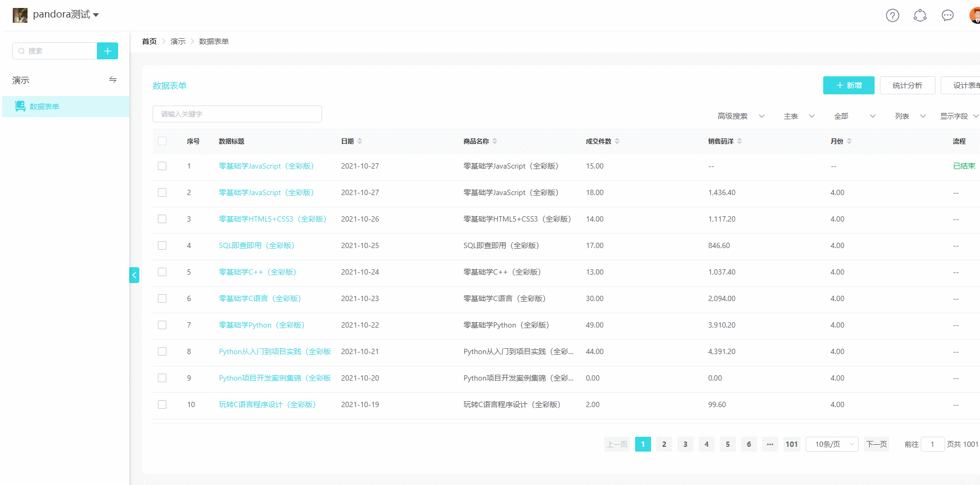The height and width of the screenshot is (485, 980).
Task: Expand the 高级搜索 dropdown
Action: 741,116
